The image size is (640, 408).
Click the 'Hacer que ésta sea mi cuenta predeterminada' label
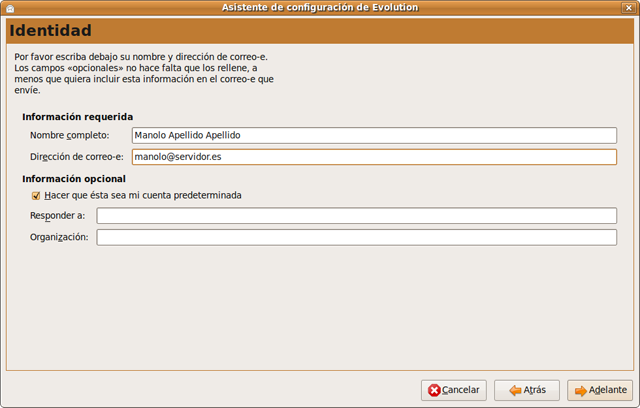pyautogui.click(x=143, y=196)
